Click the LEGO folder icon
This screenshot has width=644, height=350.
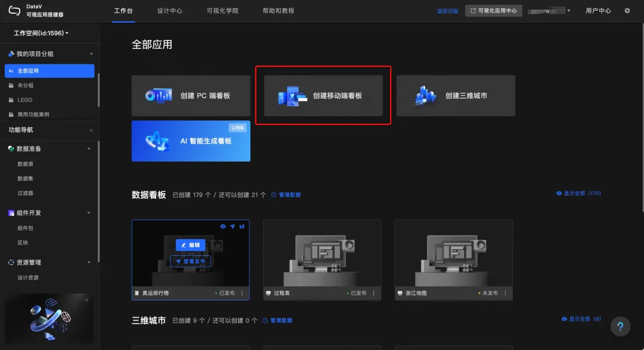(11, 100)
